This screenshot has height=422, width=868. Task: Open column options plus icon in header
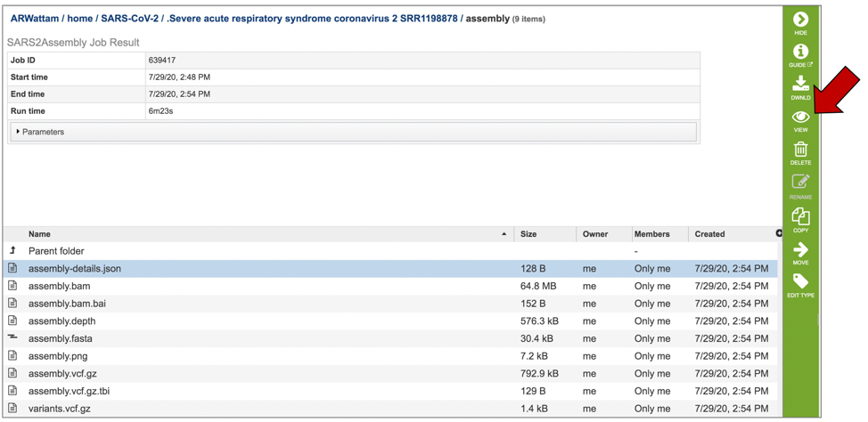click(x=779, y=233)
